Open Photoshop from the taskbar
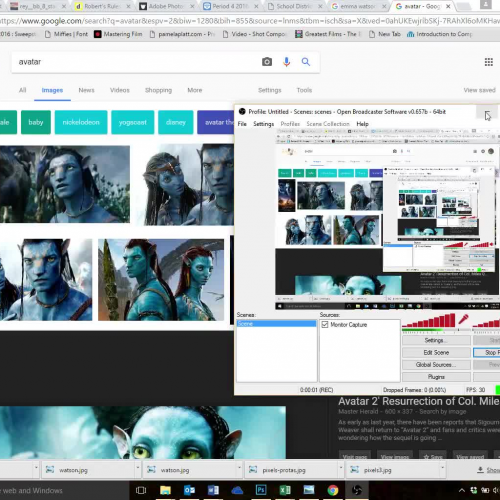This screenshot has height=500, width=500. pos(261,490)
